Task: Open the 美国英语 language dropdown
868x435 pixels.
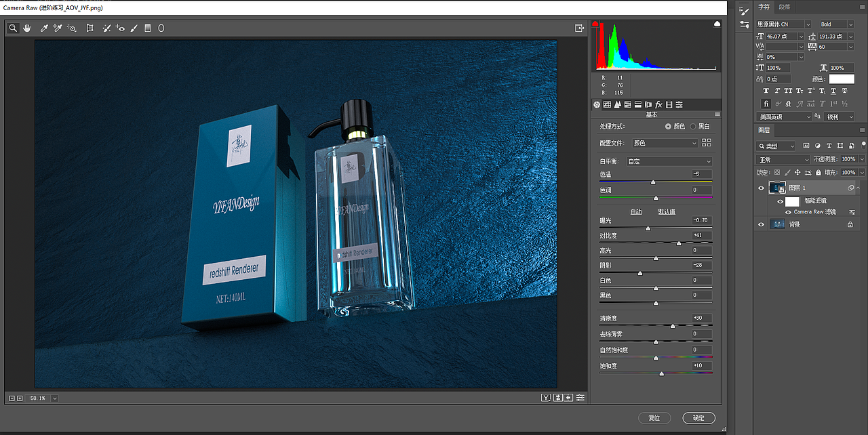Action: [784, 117]
